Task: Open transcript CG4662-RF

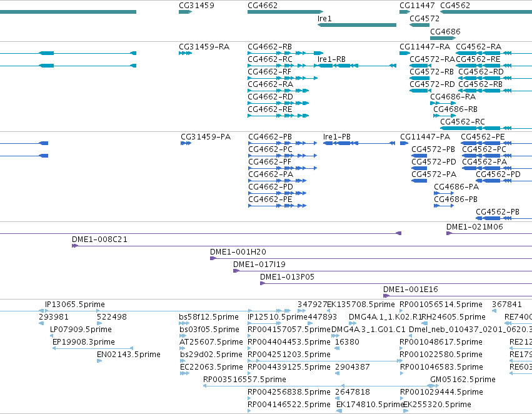Action: 269,72
